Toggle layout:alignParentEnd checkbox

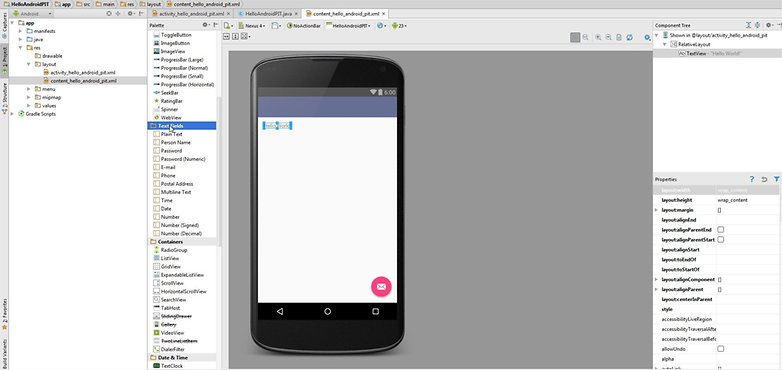(721, 230)
